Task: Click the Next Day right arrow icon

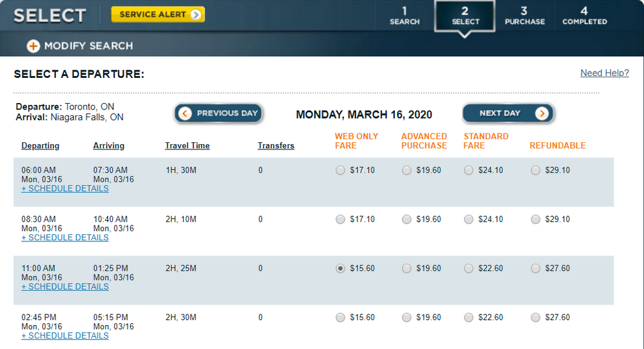Action: [542, 113]
